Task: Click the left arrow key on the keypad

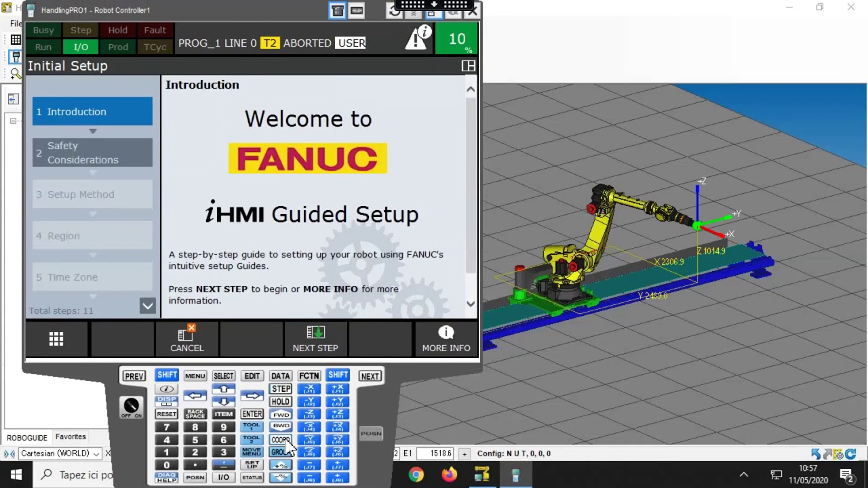Action: click(195, 395)
